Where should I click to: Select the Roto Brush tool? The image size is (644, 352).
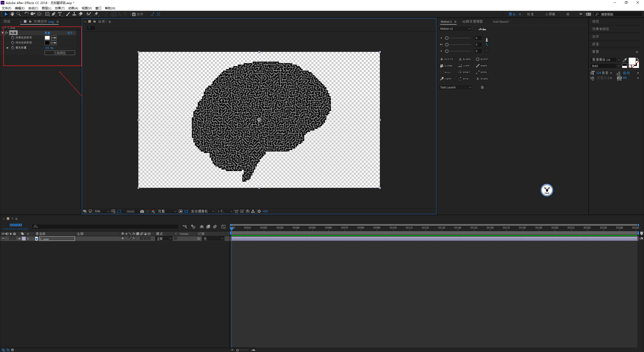pyautogui.click(x=89, y=14)
